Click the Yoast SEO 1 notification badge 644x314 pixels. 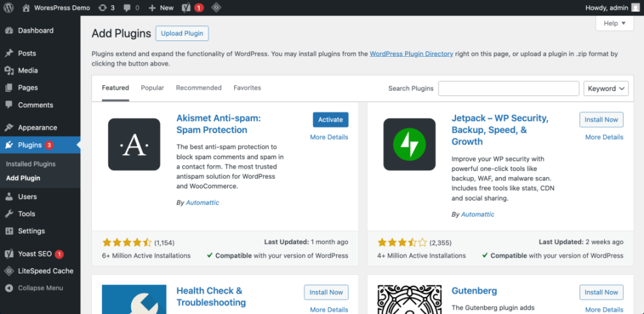[59, 254]
